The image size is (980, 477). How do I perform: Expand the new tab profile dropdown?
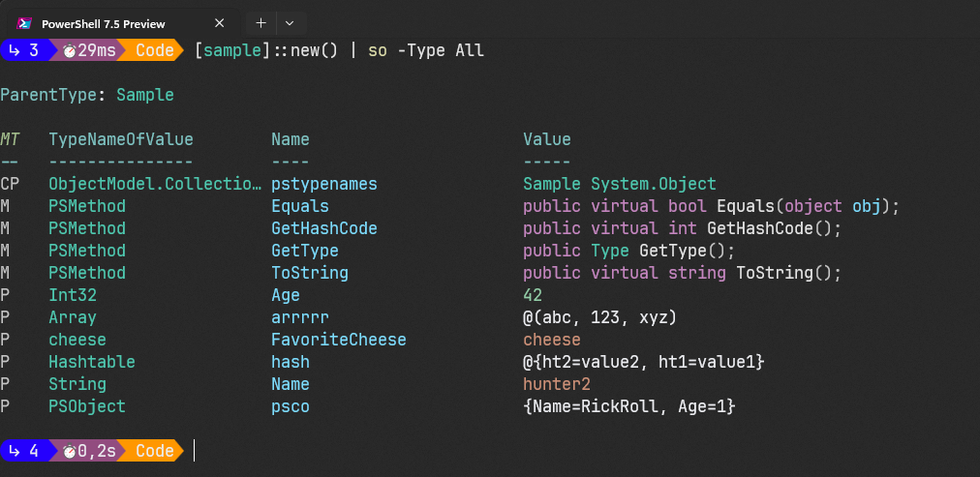[290, 23]
